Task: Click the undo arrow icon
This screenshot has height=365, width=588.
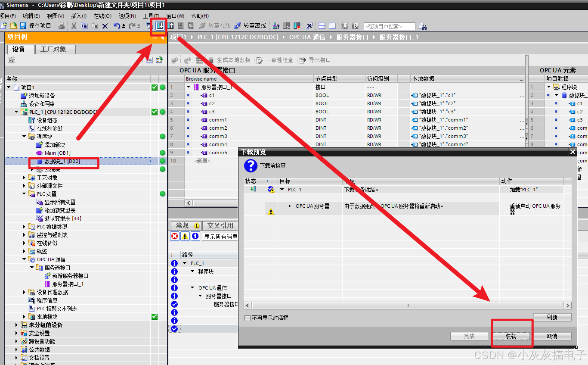Action: tap(117, 26)
